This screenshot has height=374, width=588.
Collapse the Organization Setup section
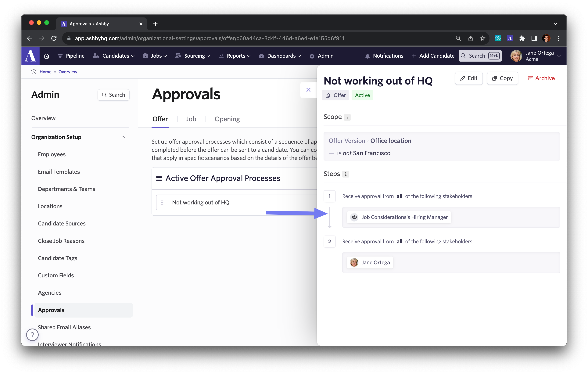(x=123, y=137)
